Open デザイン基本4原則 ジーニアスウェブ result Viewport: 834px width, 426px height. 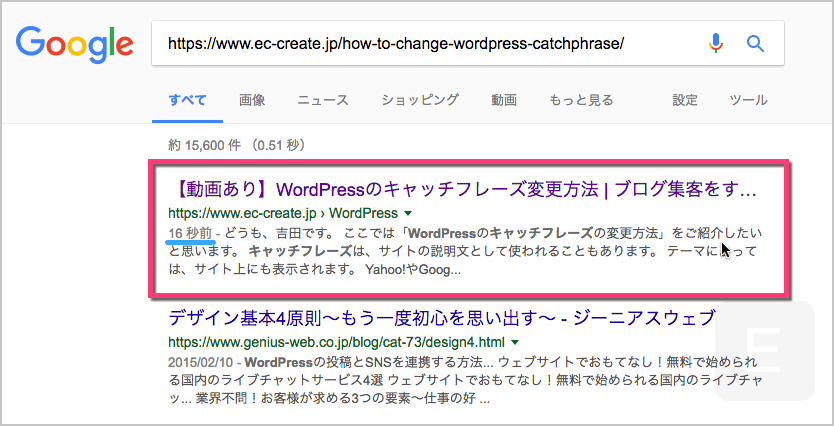441,318
